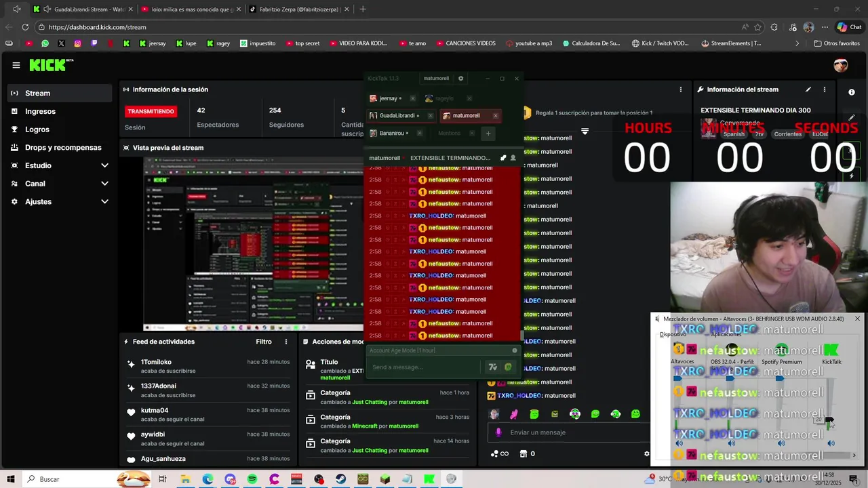Adjust the Altavoces volume slider handle
868x488 pixels.
tap(678, 379)
